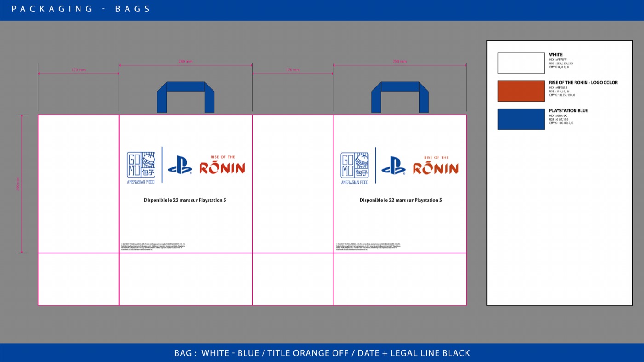This screenshot has height=362, width=644.
Task: Pick the White color swatch
Action: click(521, 63)
